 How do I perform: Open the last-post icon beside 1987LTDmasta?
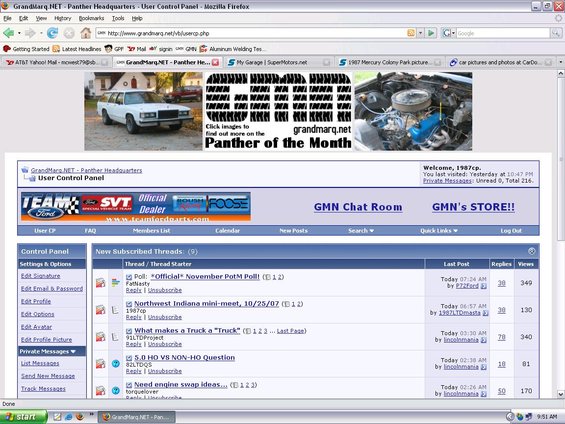coord(485,313)
